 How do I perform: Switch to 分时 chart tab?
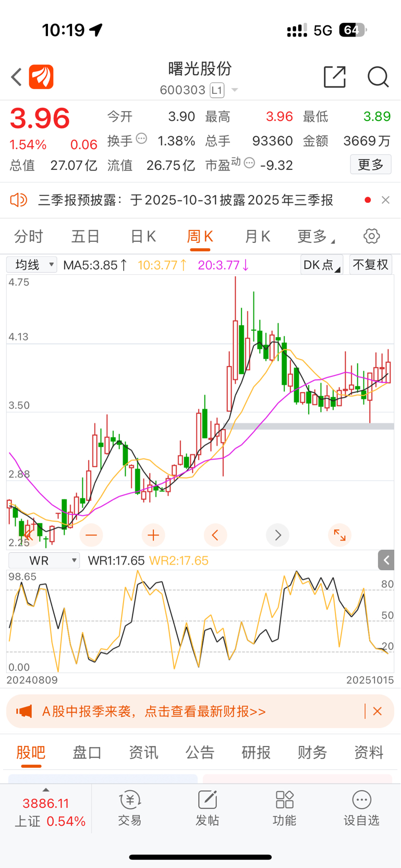click(x=29, y=237)
